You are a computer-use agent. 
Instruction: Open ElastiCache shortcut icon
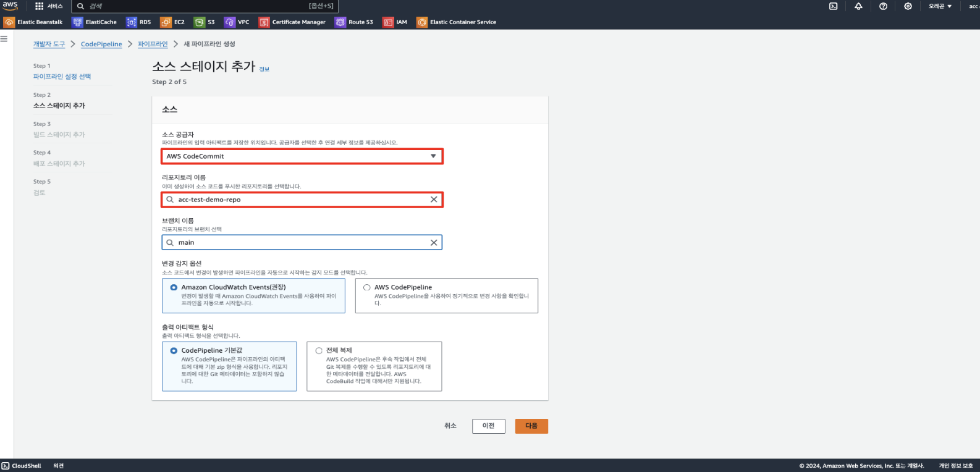pyautogui.click(x=77, y=22)
